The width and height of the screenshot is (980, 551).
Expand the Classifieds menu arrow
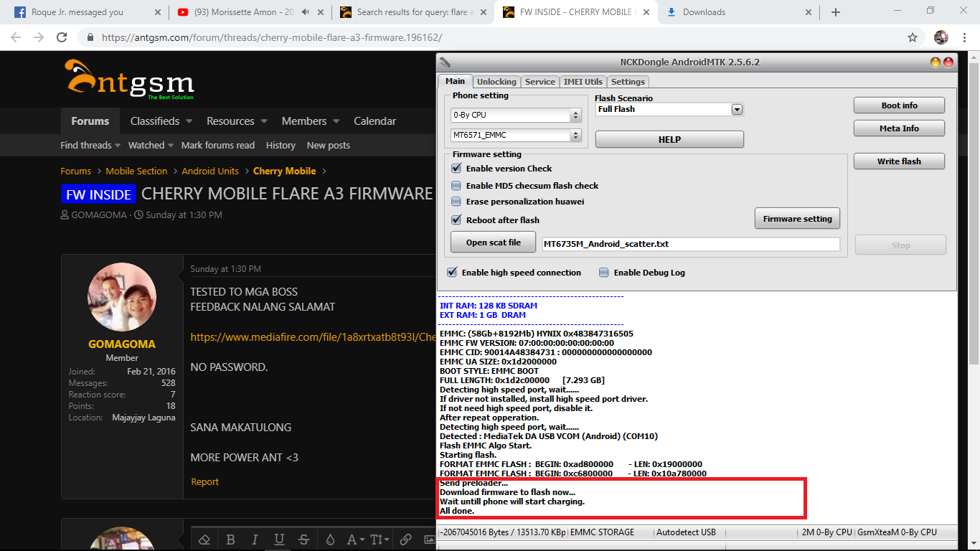pyautogui.click(x=189, y=121)
